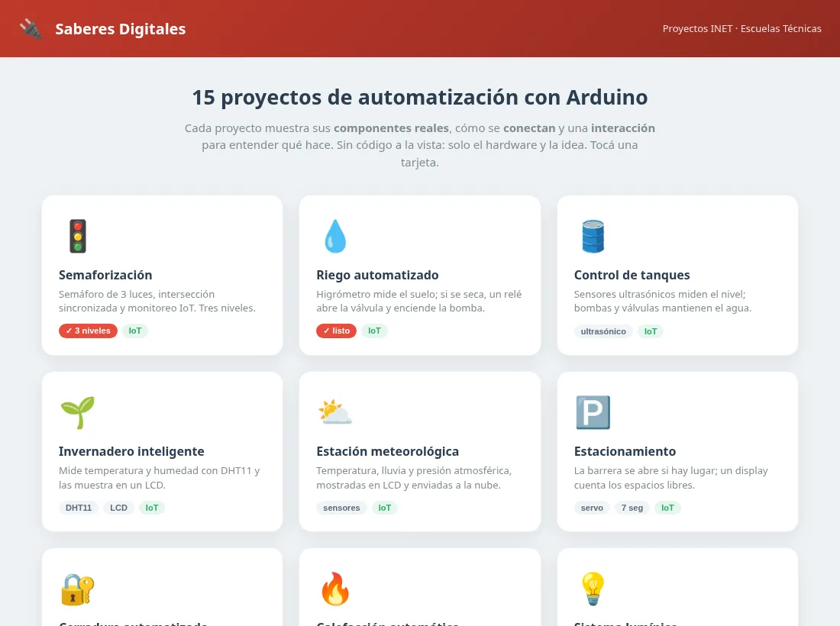Image resolution: width=840 pixels, height=626 pixels.
Task: Click the red '3 niveles' badge
Action: [88, 331]
